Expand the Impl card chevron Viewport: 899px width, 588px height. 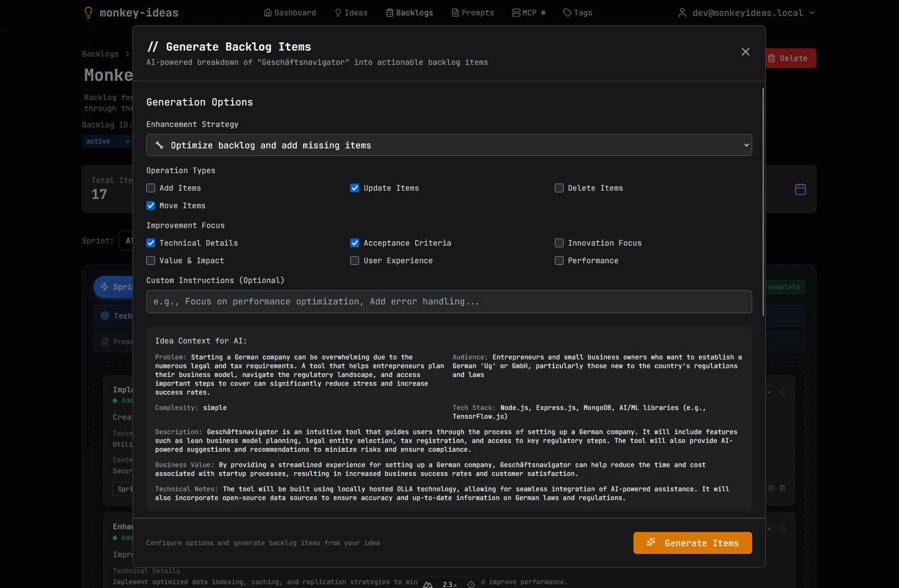769,392
